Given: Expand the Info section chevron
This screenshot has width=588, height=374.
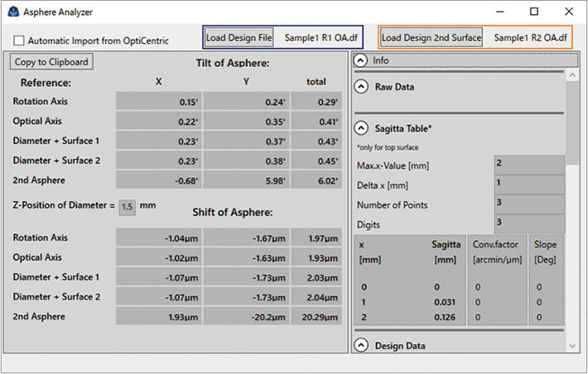Looking at the screenshot, I should (361, 60).
